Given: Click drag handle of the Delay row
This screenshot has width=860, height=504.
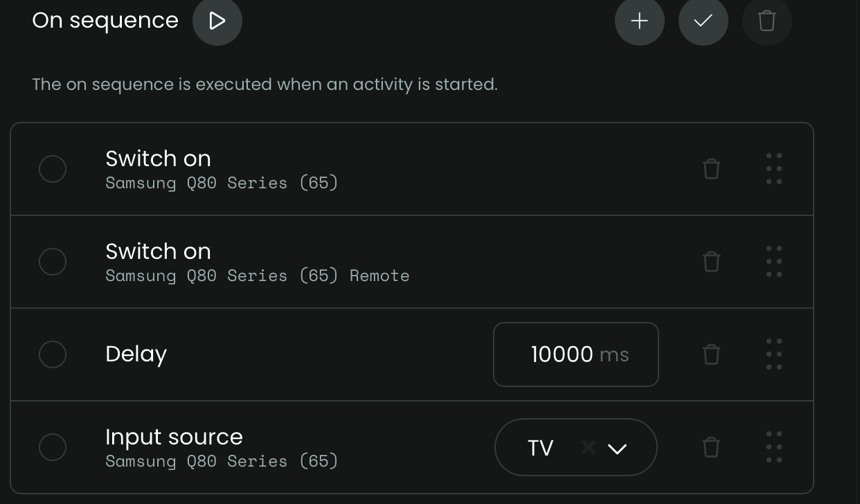Looking at the screenshot, I should 774,354.
